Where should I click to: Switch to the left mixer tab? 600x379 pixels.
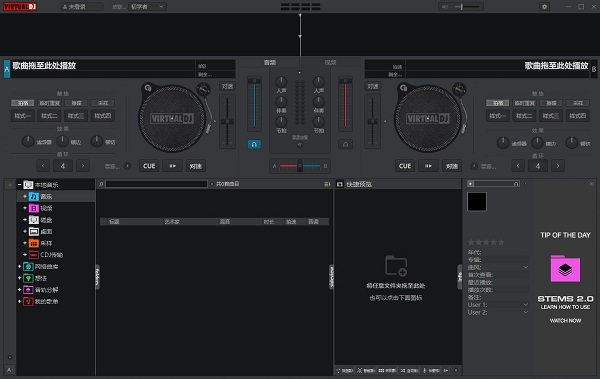click(270, 62)
